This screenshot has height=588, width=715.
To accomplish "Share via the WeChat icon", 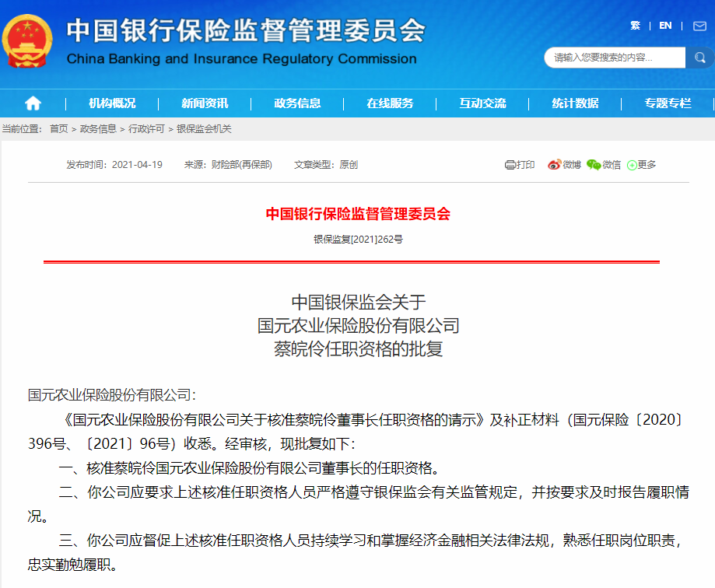I will 594,165.
